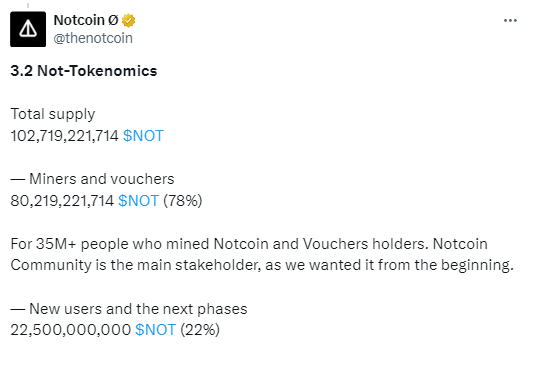
Task: Click the Miners and vouchers line
Action: (92, 179)
